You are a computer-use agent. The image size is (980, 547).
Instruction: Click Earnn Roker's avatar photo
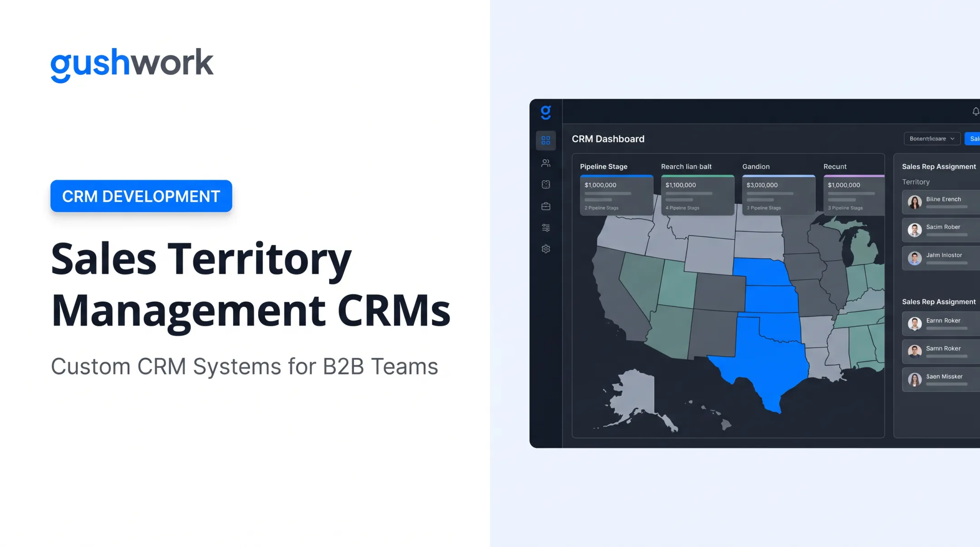915,323
